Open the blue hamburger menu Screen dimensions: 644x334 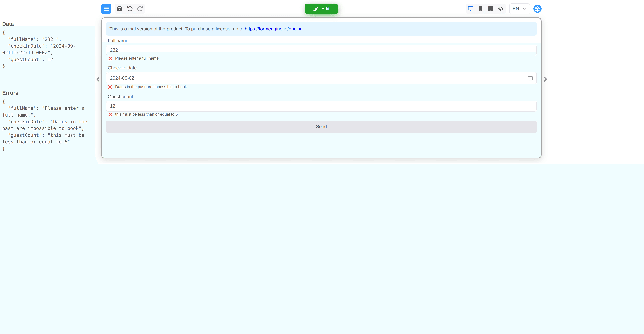pyautogui.click(x=106, y=9)
